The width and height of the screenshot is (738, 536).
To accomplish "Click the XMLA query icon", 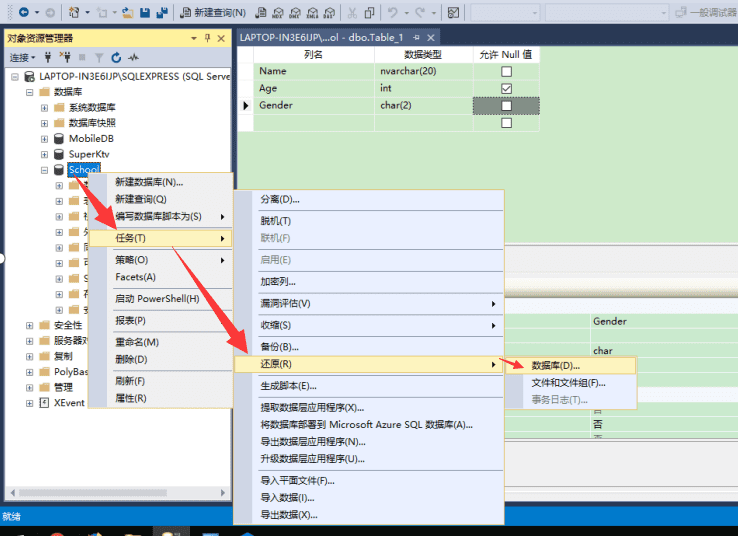I will (312, 12).
